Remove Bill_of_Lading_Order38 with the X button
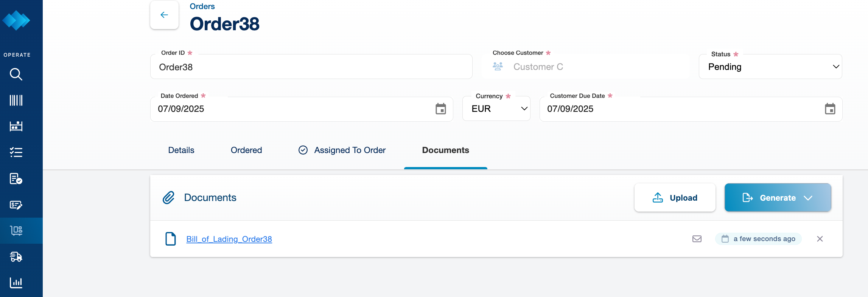Screen dimensions: 868x297 pos(820,239)
